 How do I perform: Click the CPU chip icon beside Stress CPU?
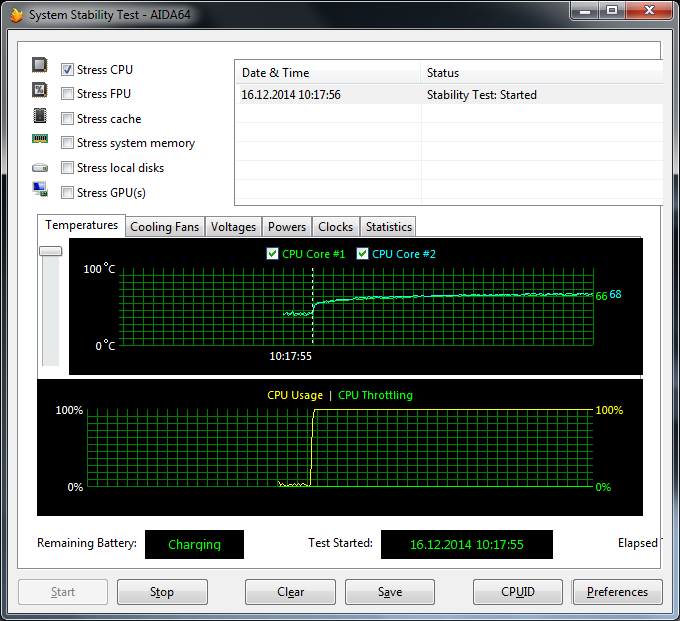point(39,65)
